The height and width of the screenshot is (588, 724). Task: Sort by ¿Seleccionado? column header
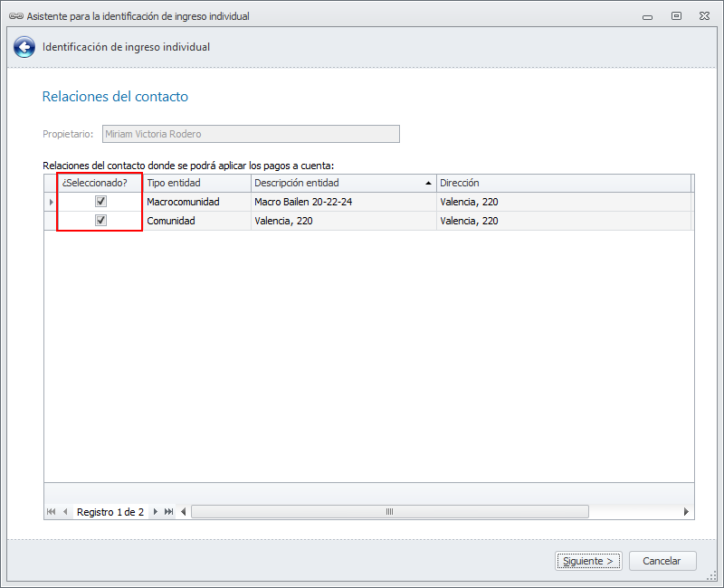[100, 183]
